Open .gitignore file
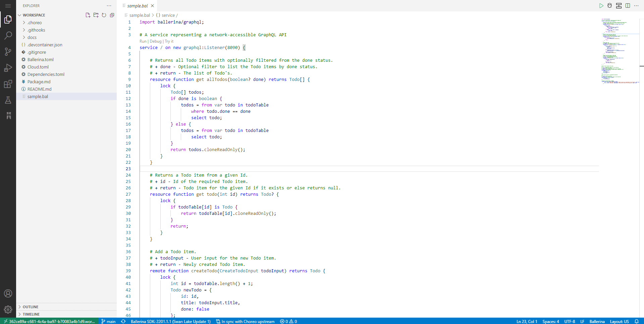Image resolution: width=644 pixels, height=324 pixels. coord(66,52)
